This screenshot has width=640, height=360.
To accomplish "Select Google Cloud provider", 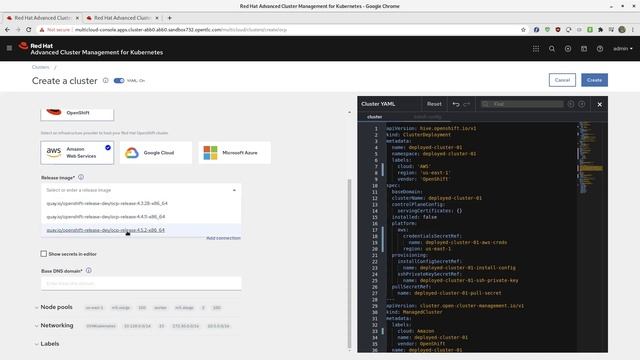I will coord(156,153).
